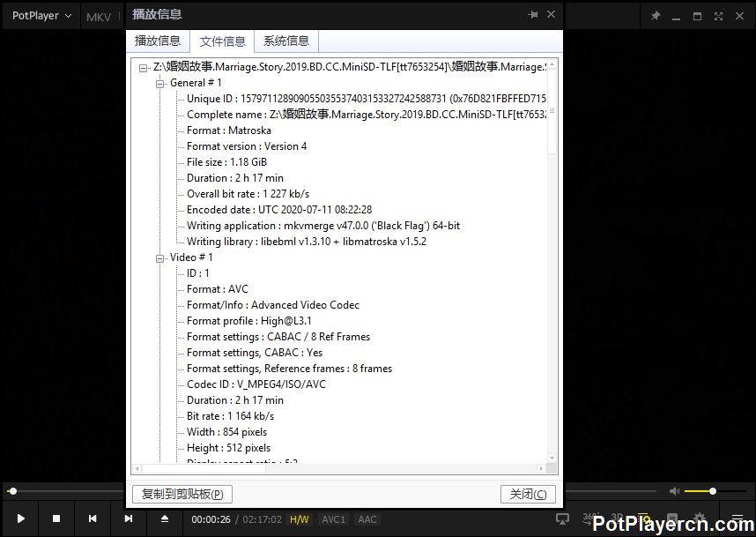Select Overall bit rate : 1 227 kb/s
The height and width of the screenshot is (537, 756).
[248, 194]
